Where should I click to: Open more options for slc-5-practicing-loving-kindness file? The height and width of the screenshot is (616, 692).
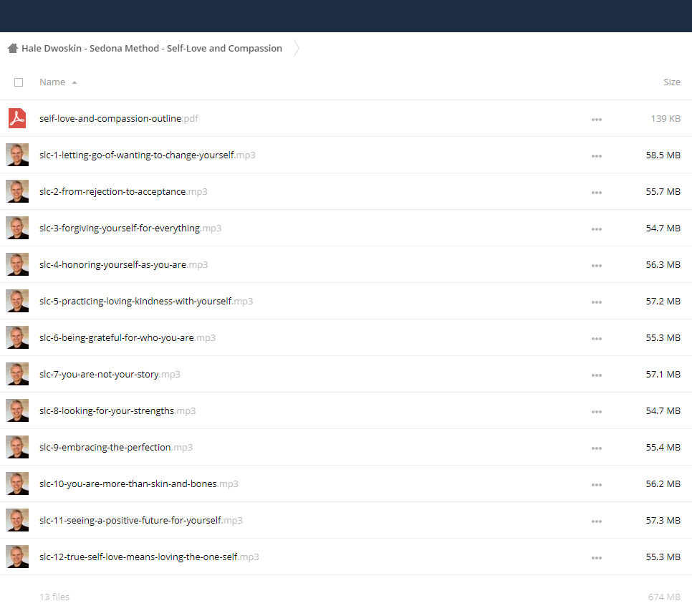[597, 303]
